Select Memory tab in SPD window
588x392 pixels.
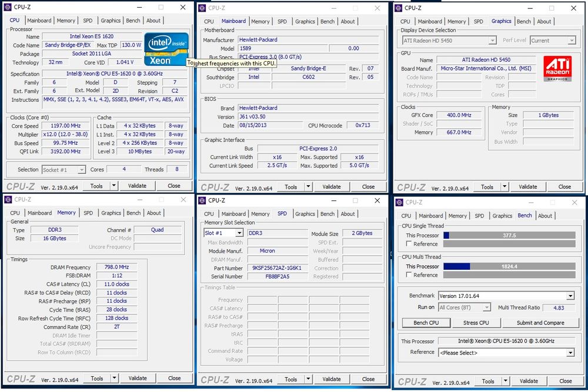(260, 213)
